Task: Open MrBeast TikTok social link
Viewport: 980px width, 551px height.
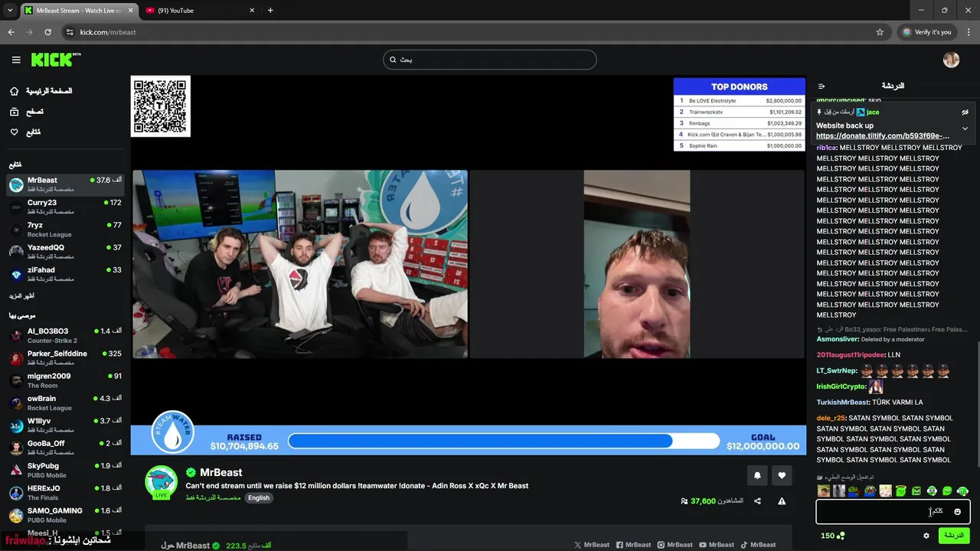Action: click(758, 545)
